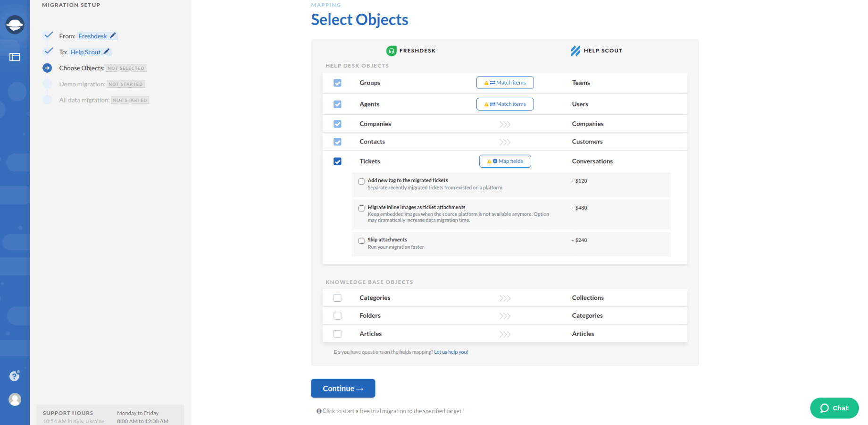The height and width of the screenshot is (425, 868).
Task: Check the Categories knowledge base checkbox
Action: click(337, 298)
